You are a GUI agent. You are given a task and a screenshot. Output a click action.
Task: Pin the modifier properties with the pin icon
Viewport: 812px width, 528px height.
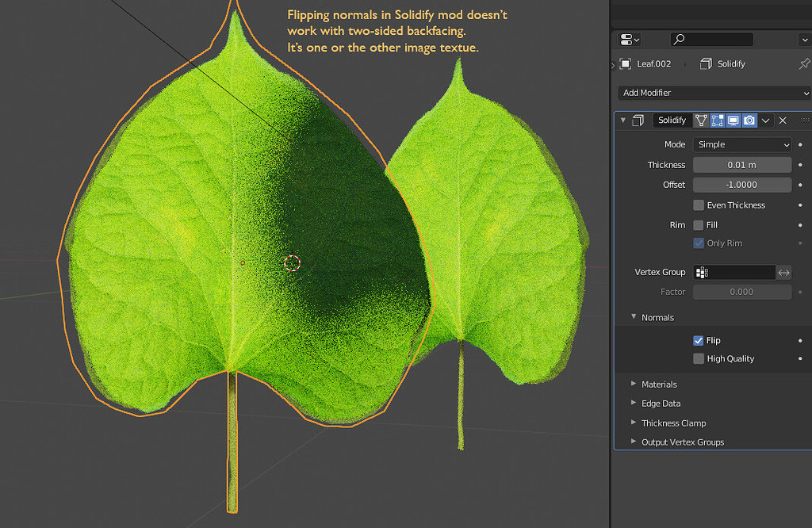pyautogui.click(x=803, y=64)
